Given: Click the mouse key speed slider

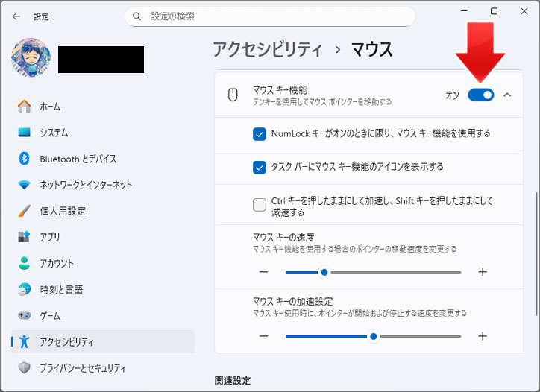Looking at the screenshot, I should pos(373,272).
